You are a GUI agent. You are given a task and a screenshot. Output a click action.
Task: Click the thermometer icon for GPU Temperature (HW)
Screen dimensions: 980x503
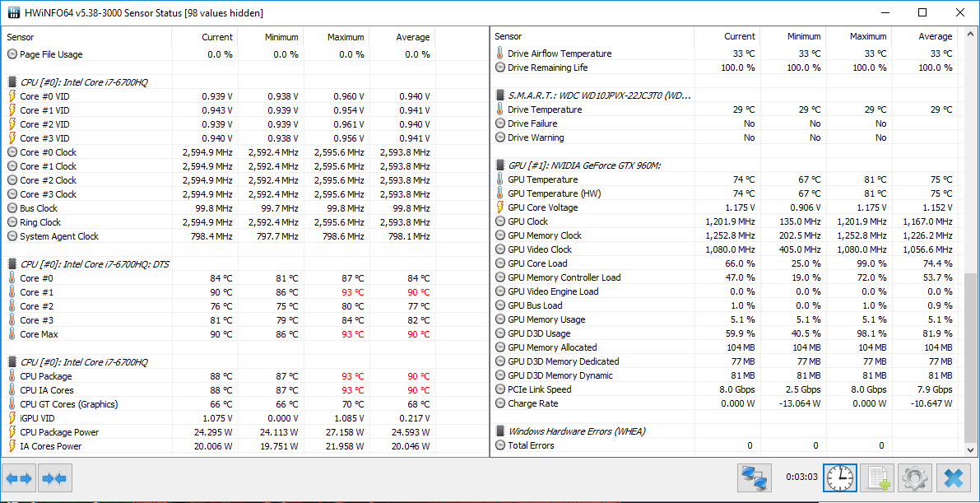click(500, 193)
